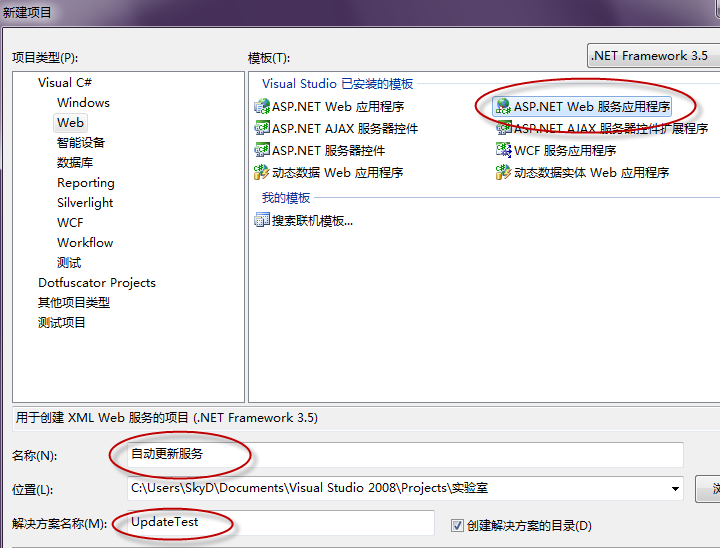Select Visual C# project type

coord(65,83)
